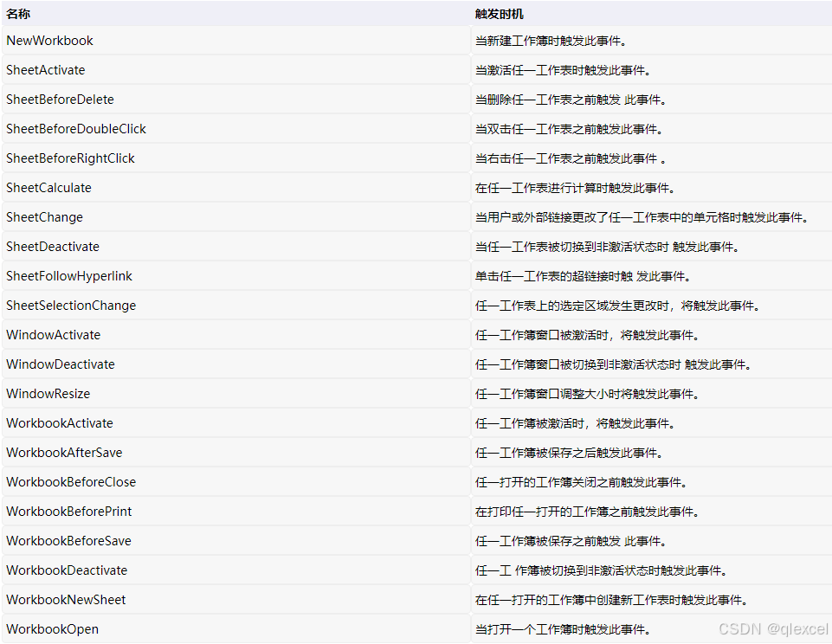Click description 任一打开的工作簿关闭之前触发此事件
This screenshot has width=832, height=644.
(x=581, y=482)
